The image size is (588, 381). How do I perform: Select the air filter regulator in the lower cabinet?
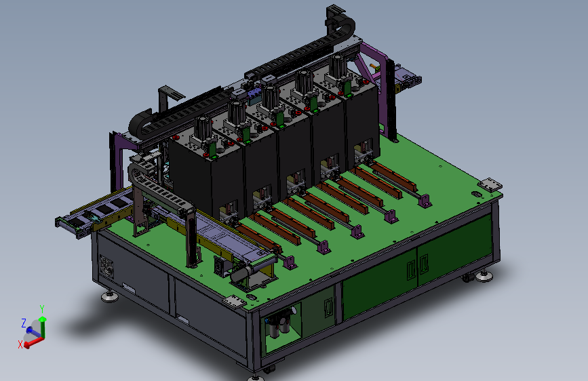click(280, 323)
